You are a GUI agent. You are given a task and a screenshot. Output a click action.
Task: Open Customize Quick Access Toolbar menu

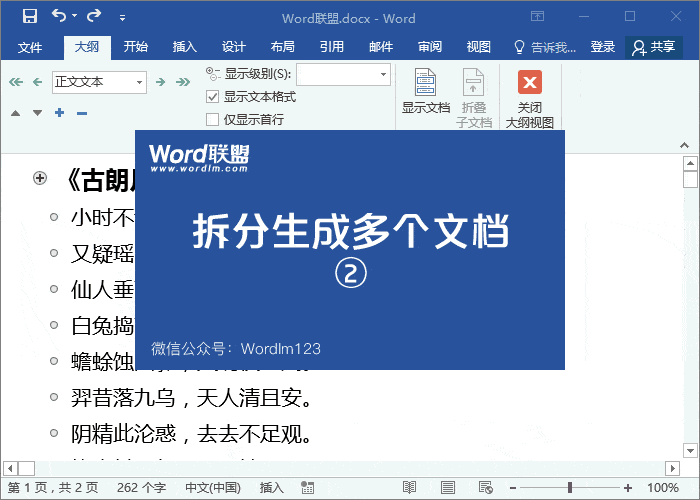pyautogui.click(x=122, y=18)
